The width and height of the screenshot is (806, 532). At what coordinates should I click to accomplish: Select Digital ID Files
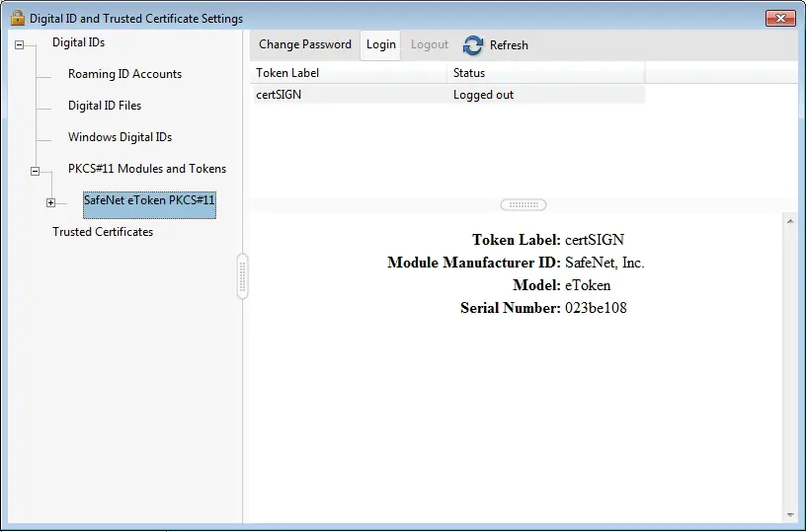coord(105,106)
